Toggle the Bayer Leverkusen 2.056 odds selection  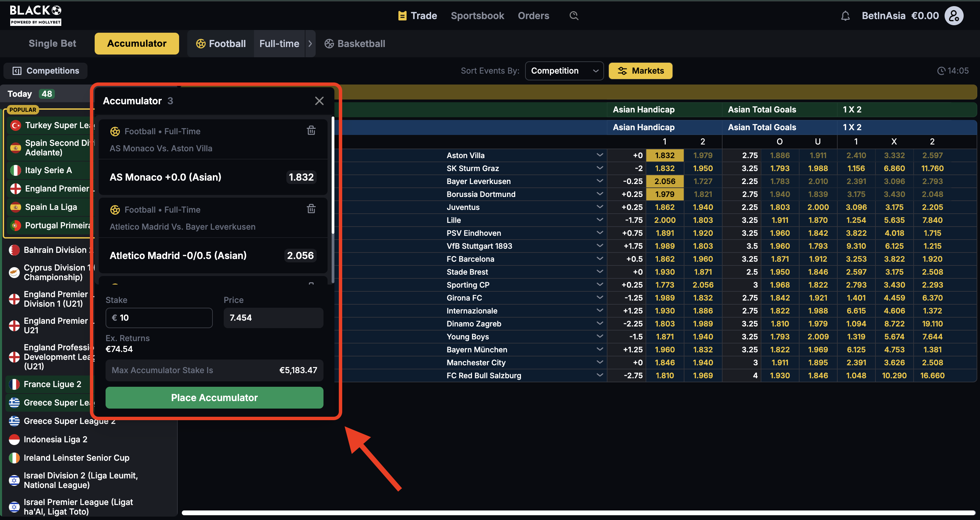click(664, 181)
